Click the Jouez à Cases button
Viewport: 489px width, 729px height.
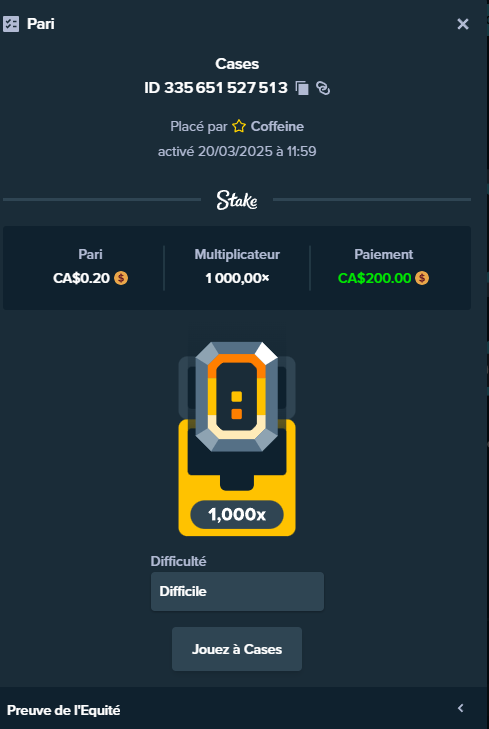(237, 649)
